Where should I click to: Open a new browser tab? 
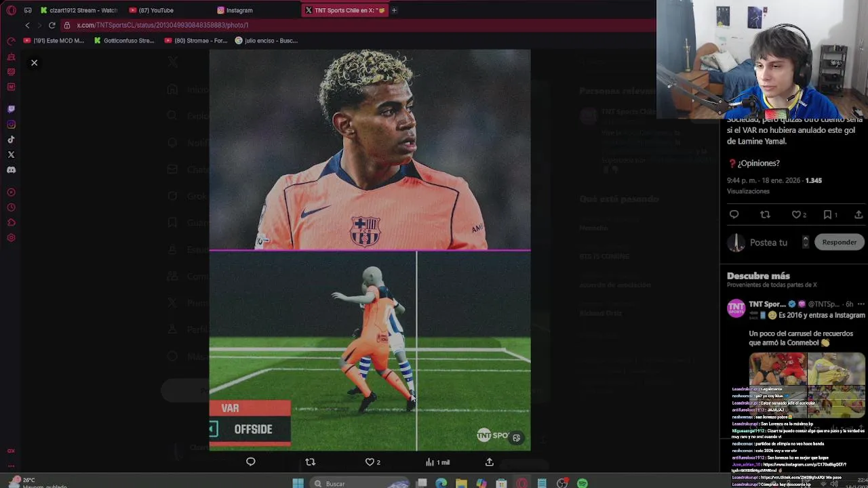coord(394,10)
